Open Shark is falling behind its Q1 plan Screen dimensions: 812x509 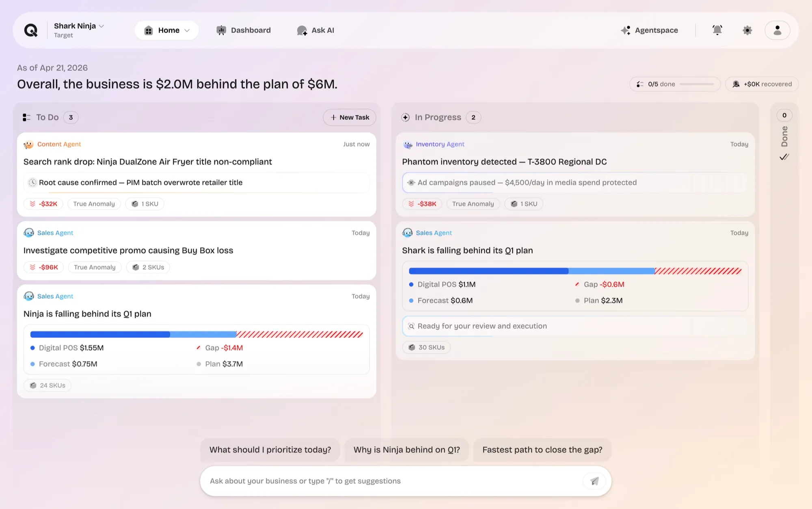[x=467, y=250]
